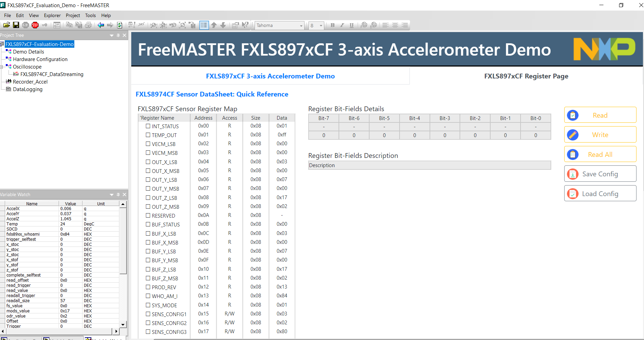The width and height of the screenshot is (644, 340).
Task: Click the Load Config button
Action: [600, 193]
